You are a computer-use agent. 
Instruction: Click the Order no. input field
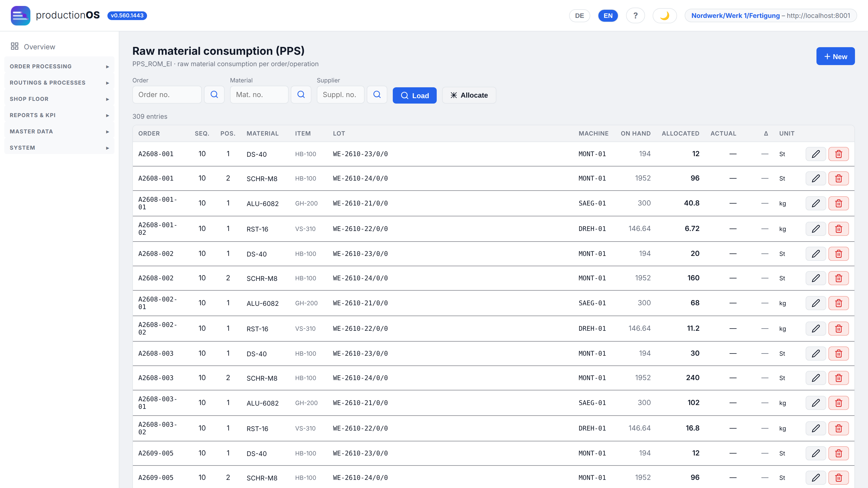point(167,95)
